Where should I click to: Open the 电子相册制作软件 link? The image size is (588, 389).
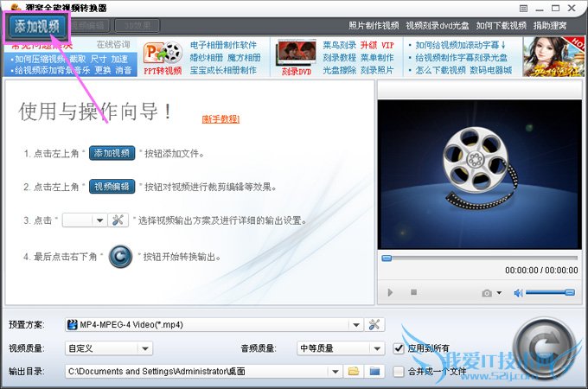pos(223,45)
